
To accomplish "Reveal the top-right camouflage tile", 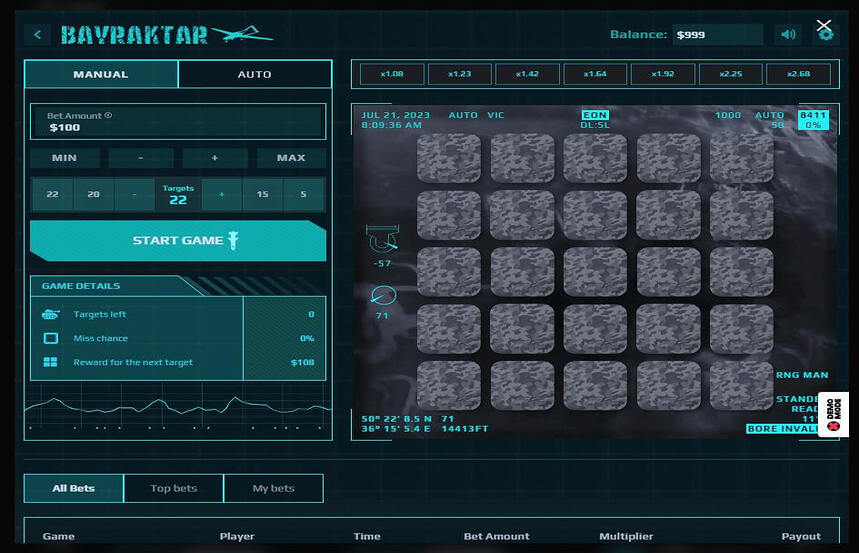I will pos(742,158).
